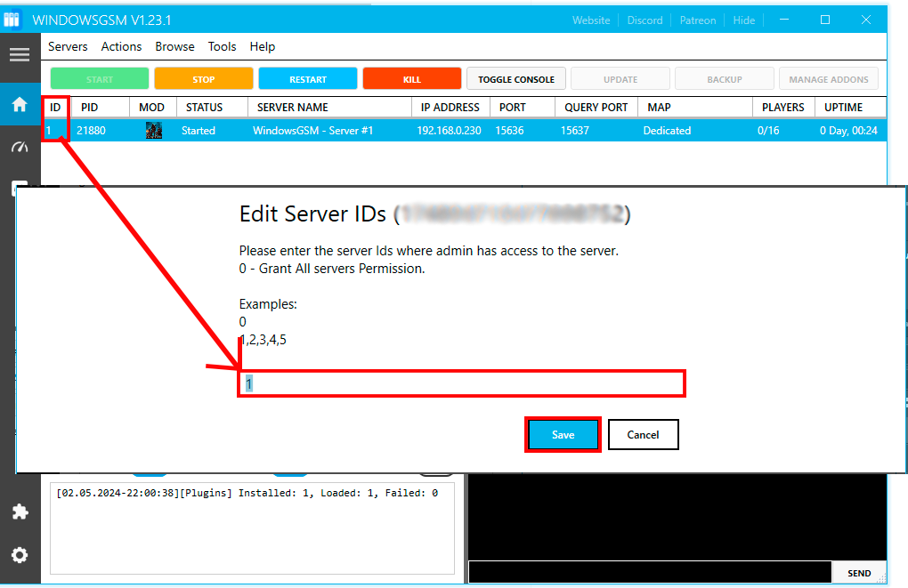Sort by the STATUS column header

tap(212, 107)
